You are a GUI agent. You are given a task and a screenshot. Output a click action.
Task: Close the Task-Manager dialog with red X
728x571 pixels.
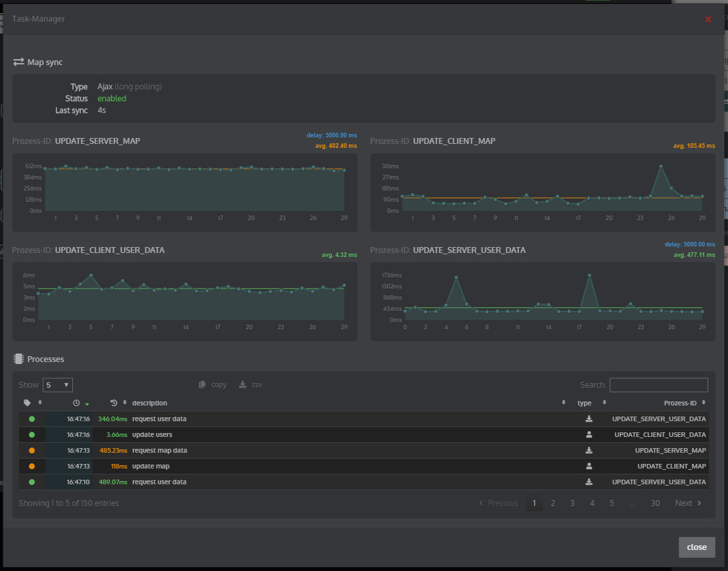708,20
